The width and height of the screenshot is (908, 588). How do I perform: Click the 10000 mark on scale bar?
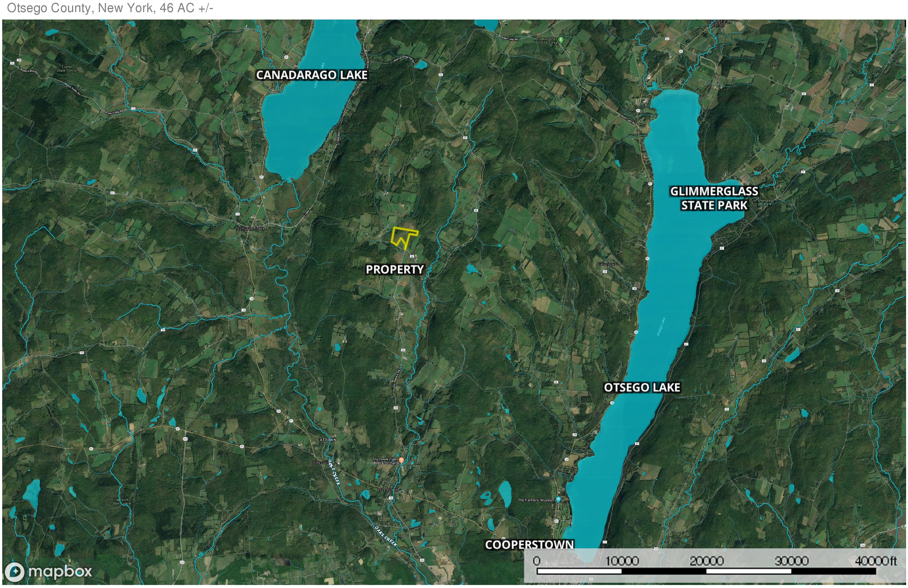click(x=622, y=561)
